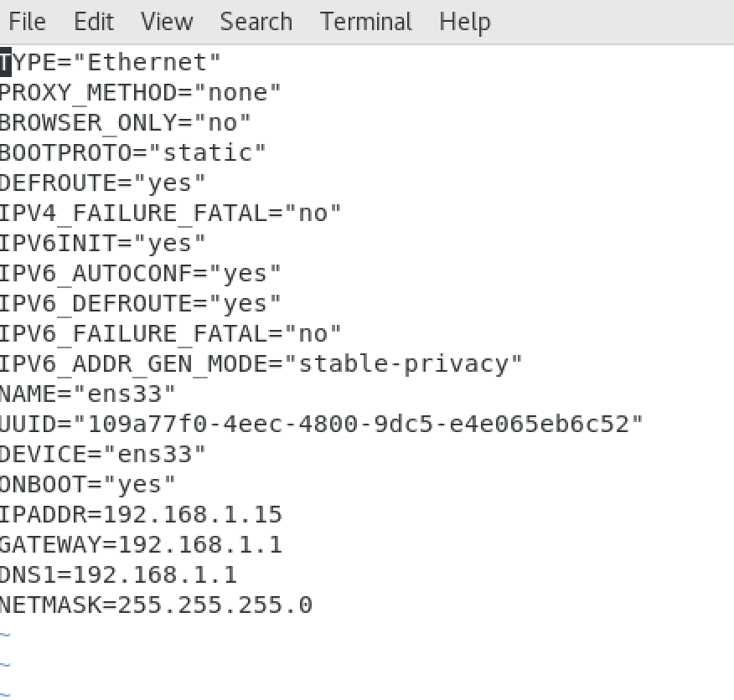Image resolution: width=734 pixels, height=700 pixels.
Task: Open the Terminal menu
Action: pos(366,21)
